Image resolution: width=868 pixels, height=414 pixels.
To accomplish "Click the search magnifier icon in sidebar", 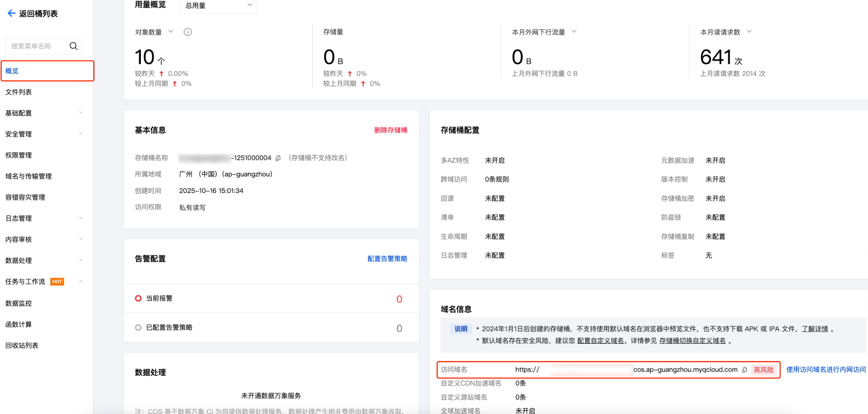I will click(x=74, y=46).
